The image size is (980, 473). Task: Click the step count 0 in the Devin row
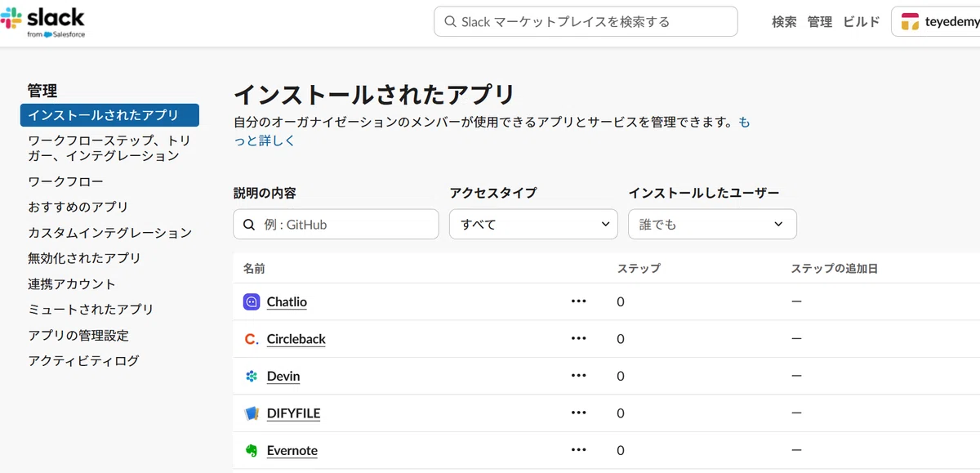621,376
